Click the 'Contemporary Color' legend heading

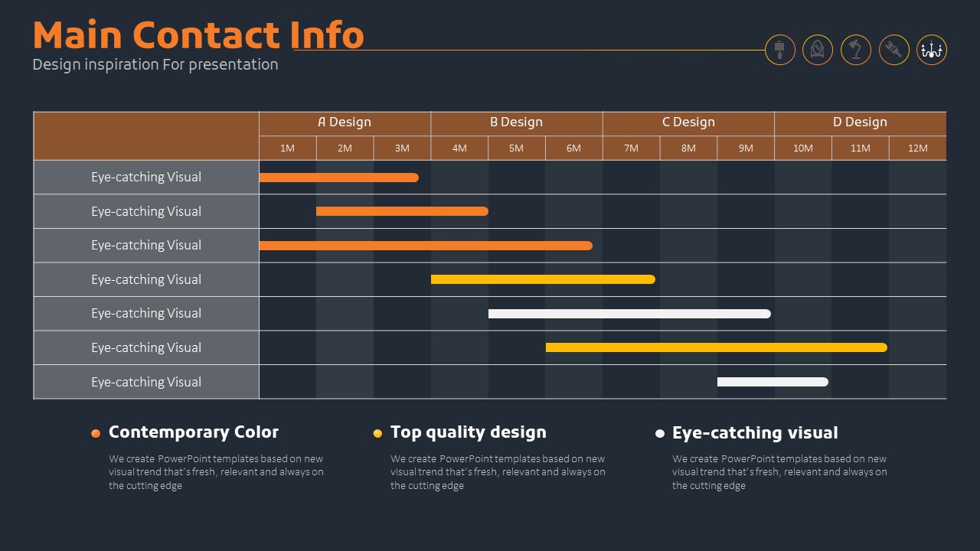tap(194, 432)
